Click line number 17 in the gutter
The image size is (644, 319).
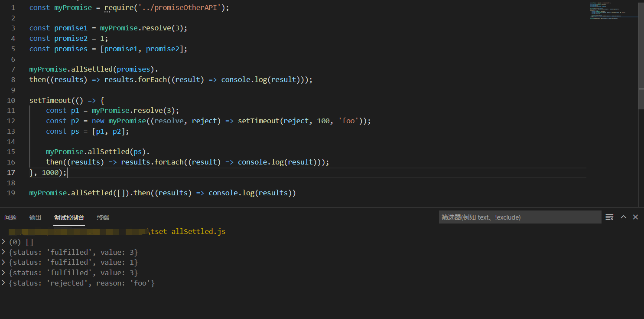(11, 172)
